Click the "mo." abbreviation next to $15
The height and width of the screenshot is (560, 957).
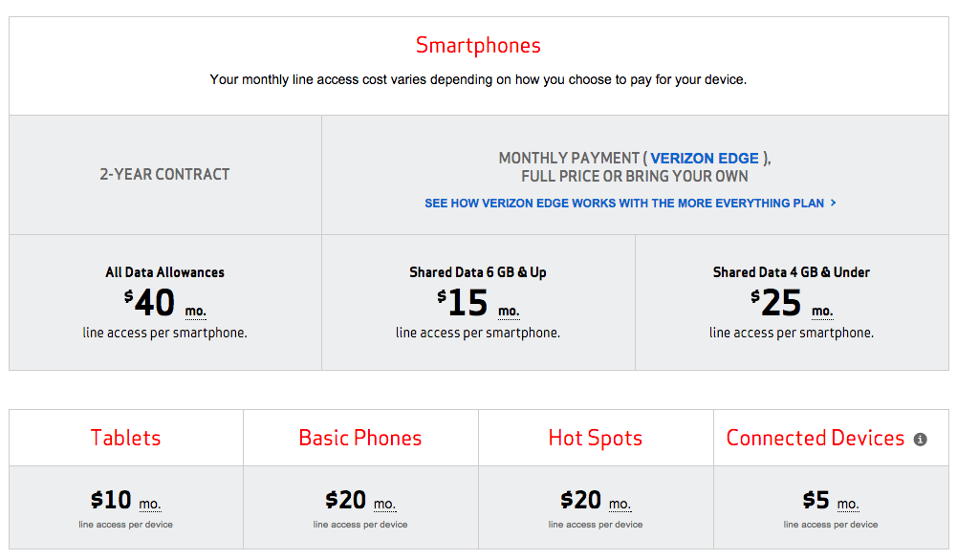[509, 312]
